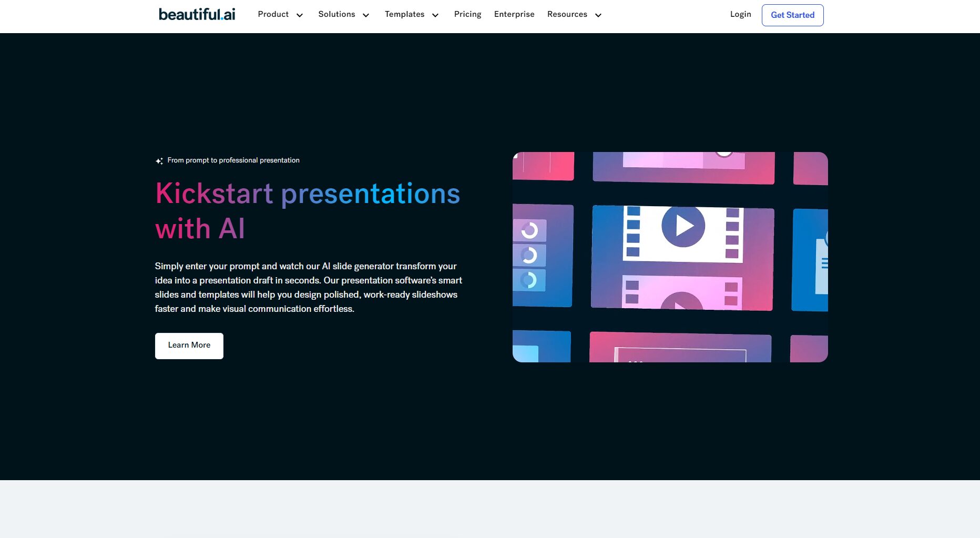Click the beautiful.ai logo

pyautogui.click(x=197, y=14)
